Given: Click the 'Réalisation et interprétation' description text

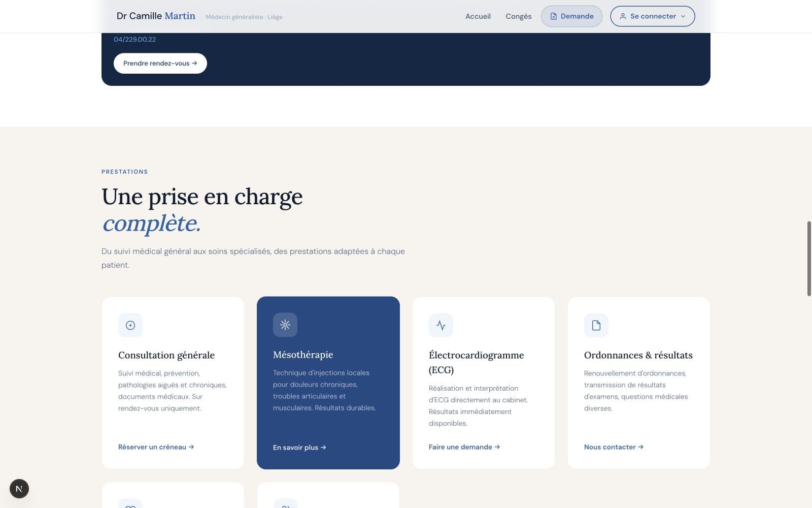Looking at the screenshot, I should click(479, 406).
